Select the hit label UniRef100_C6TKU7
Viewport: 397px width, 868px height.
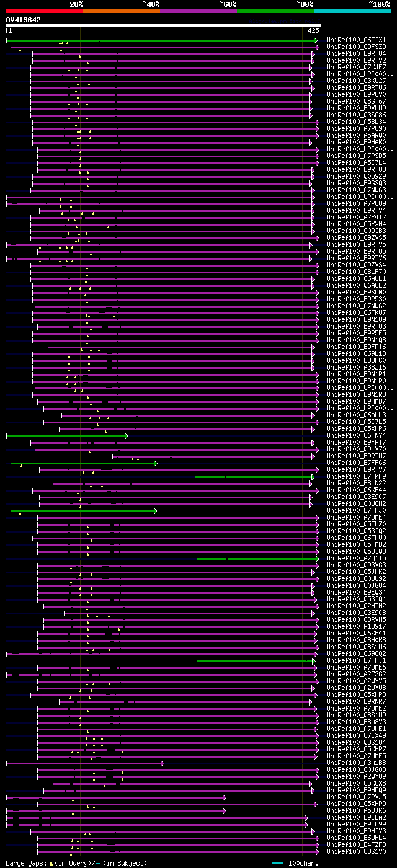click(x=355, y=312)
